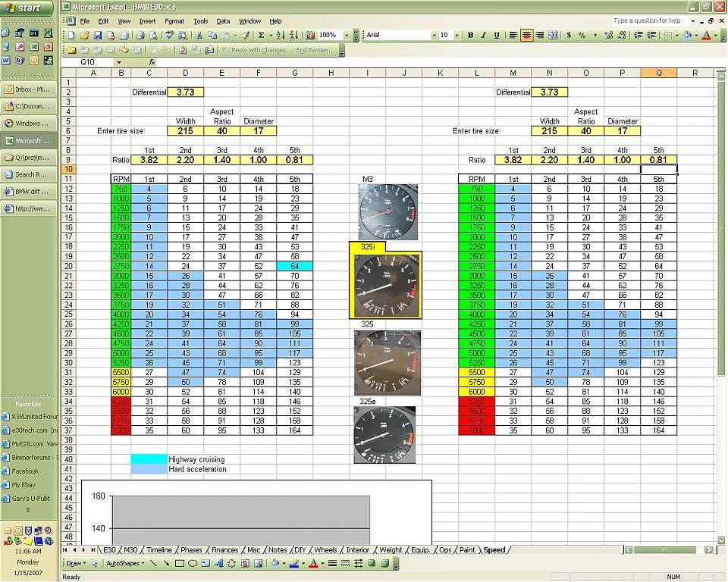Viewport: 728px width, 582px height.
Task: Click the AutoSum sigma icon
Action: (x=261, y=35)
